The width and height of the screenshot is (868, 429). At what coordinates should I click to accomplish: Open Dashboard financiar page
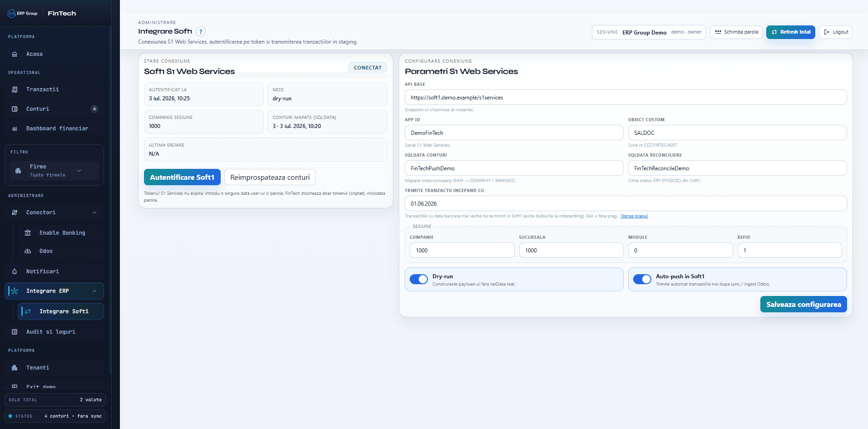click(55, 128)
